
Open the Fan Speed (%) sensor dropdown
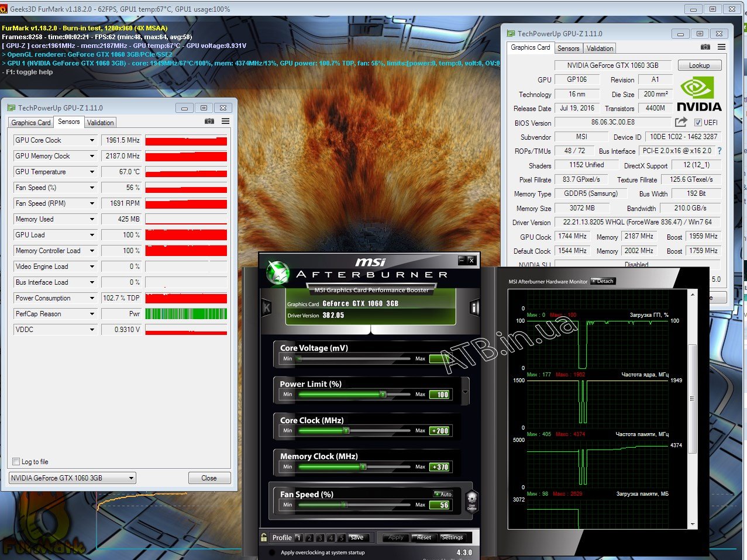click(92, 188)
